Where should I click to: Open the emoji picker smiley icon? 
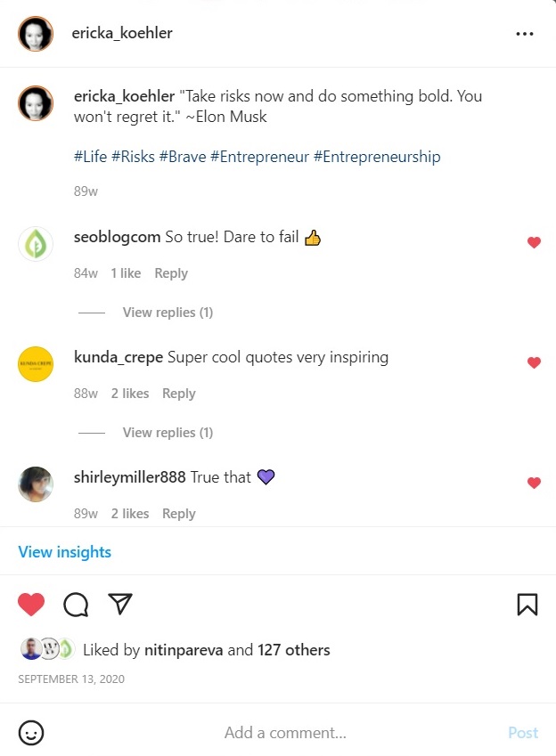[31, 733]
